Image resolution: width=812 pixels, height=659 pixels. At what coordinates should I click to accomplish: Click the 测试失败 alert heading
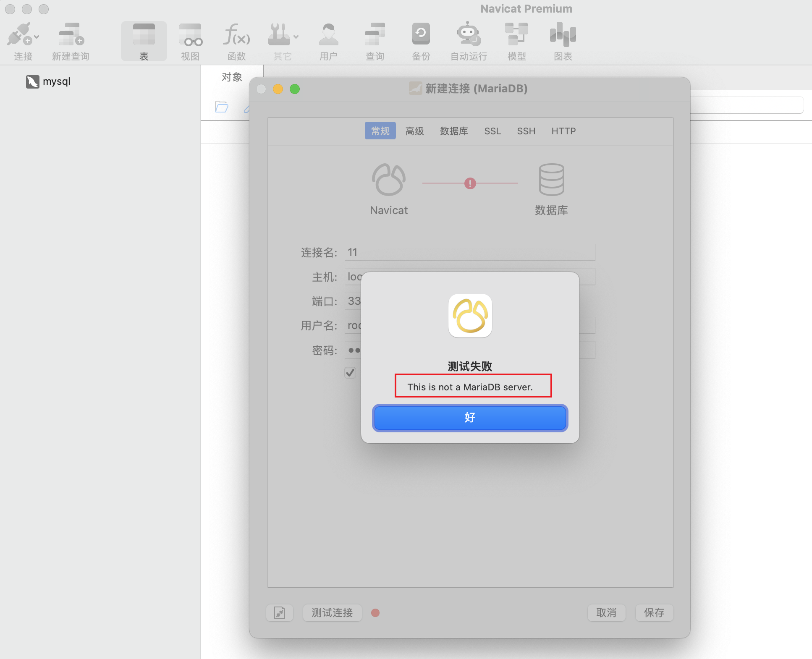tap(470, 366)
